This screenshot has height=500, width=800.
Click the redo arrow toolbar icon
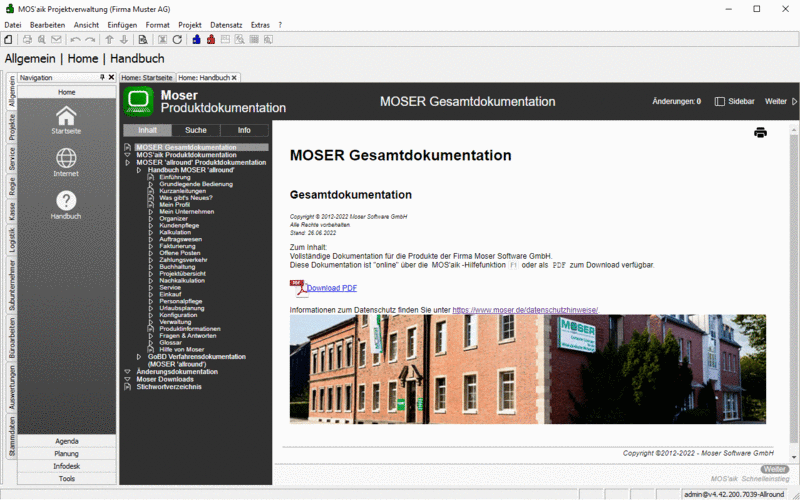(90, 39)
